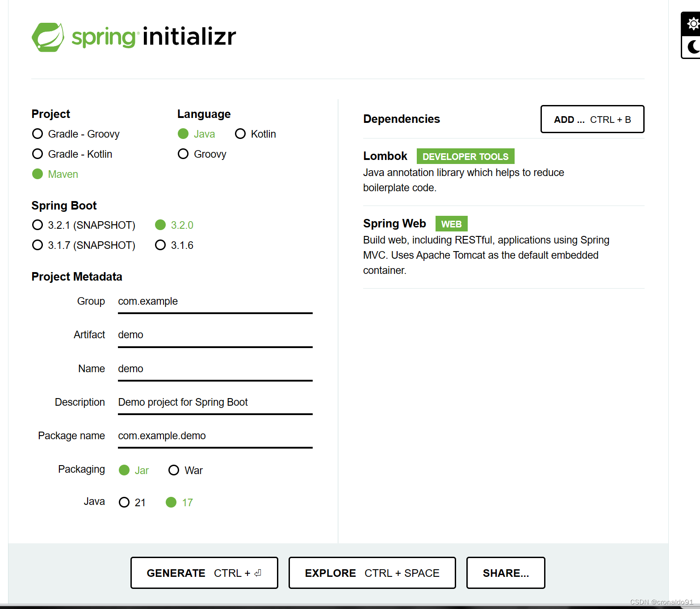The height and width of the screenshot is (609, 700).
Task: Select Gradle - Kotlin project type
Action: tap(72, 154)
